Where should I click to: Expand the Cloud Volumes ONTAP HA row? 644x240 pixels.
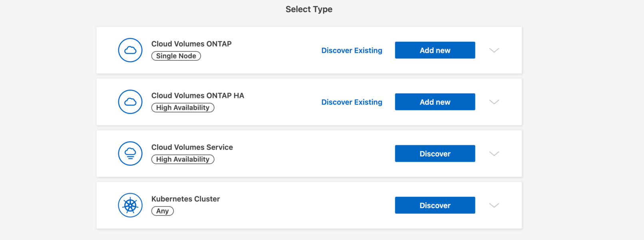tap(494, 102)
